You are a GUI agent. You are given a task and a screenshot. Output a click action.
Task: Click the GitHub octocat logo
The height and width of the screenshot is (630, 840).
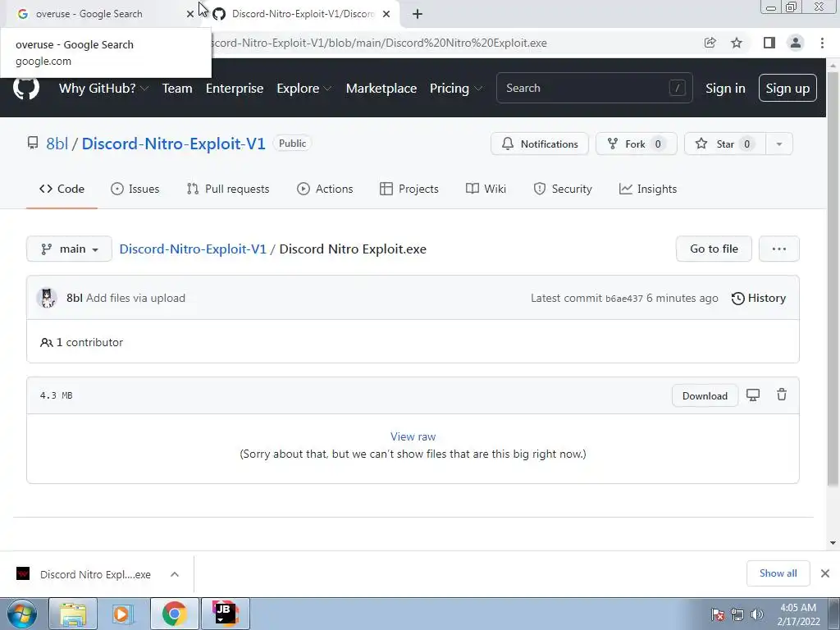pos(25,88)
